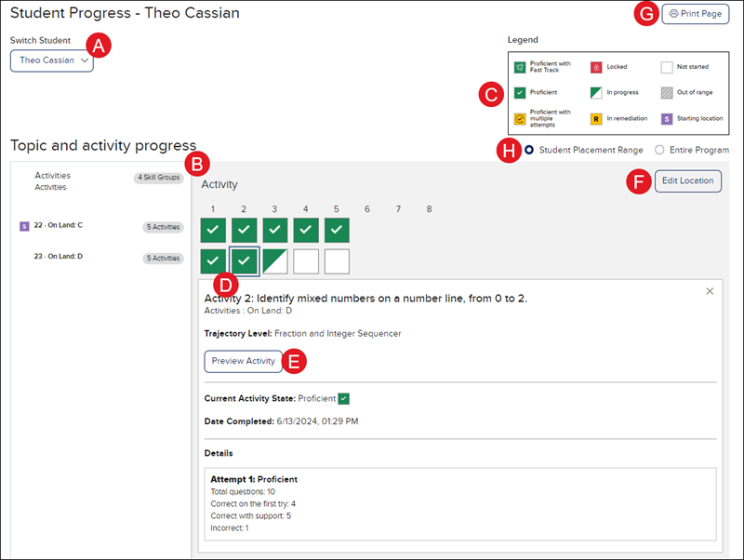Click the purple Starting location legend swatch

pyautogui.click(x=667, y=119)
